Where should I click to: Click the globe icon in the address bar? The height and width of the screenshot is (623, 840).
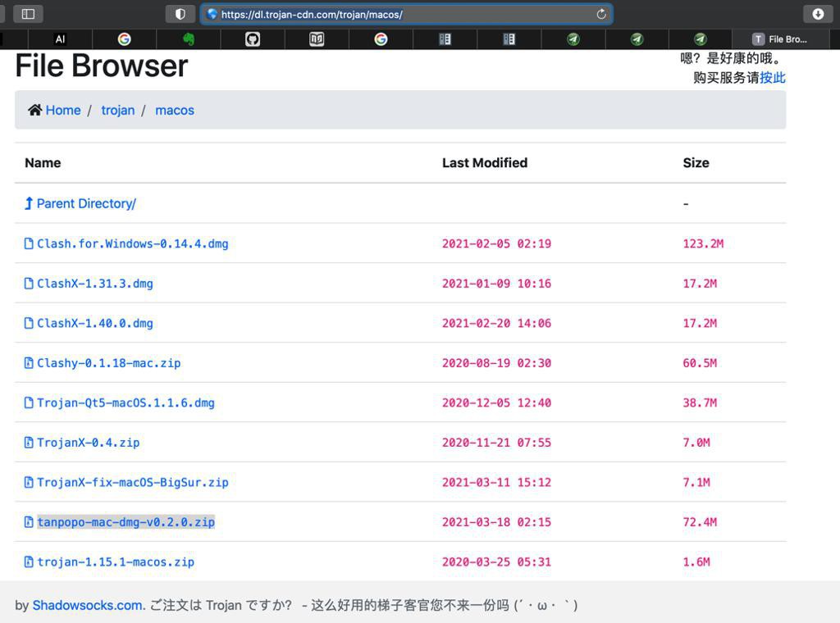point(212,15)
